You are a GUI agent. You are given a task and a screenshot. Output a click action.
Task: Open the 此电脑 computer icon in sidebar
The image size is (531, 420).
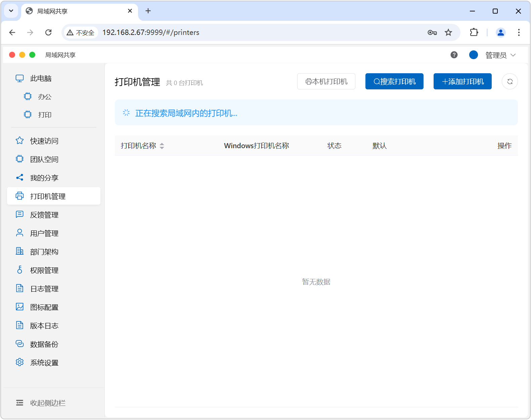point(20,78)
